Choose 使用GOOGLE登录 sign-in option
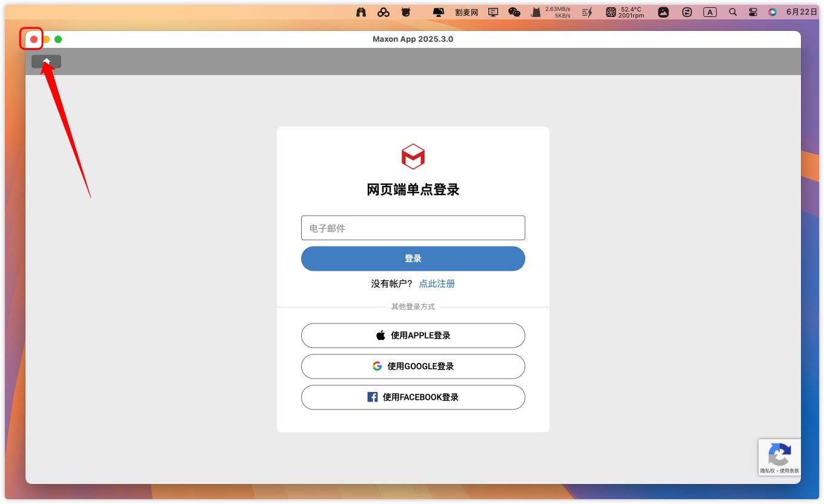The image size is (824, 504). point(413,366)
